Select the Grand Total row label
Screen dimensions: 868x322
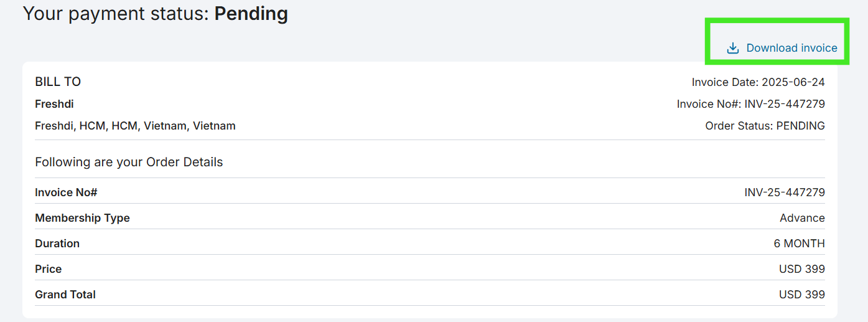pyautogui.click(x=65, y=295)
